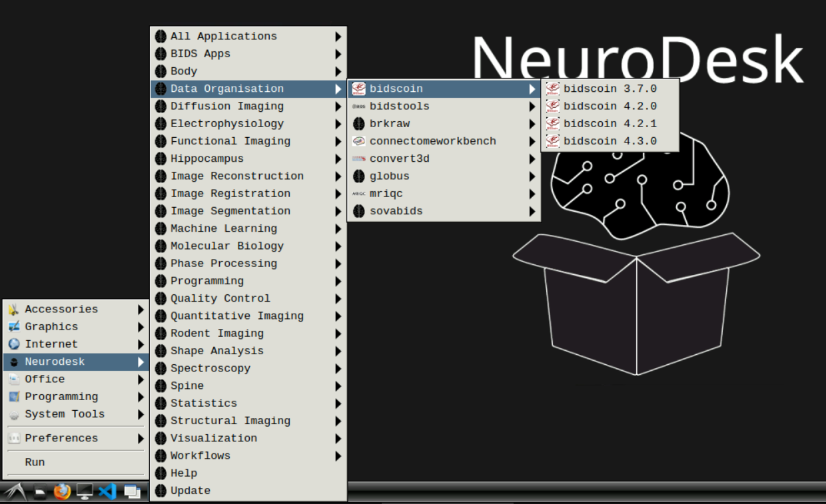
Task: Open Image Reconstruction category
Action: coord(248,176)
